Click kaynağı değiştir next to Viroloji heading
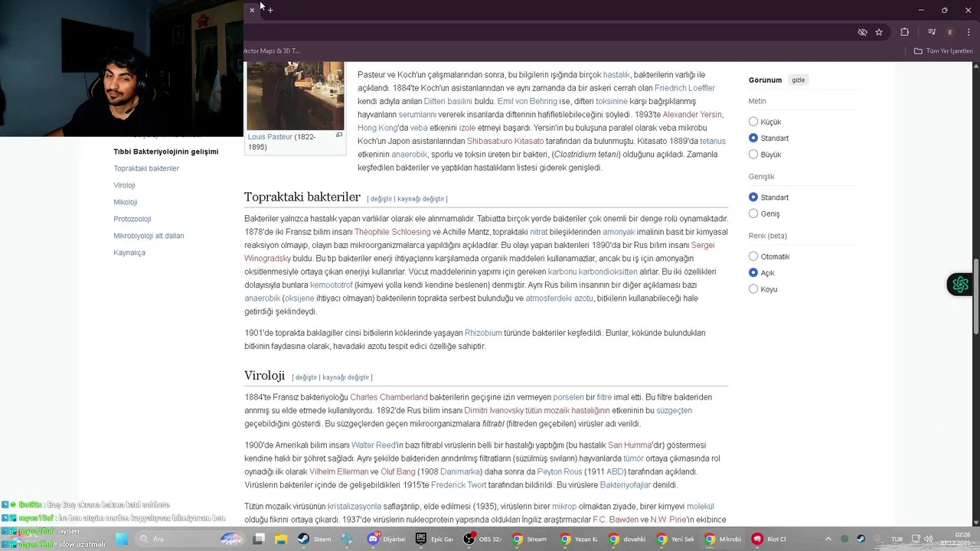Screen dimensions: 980x551 [x=345, y=377]
